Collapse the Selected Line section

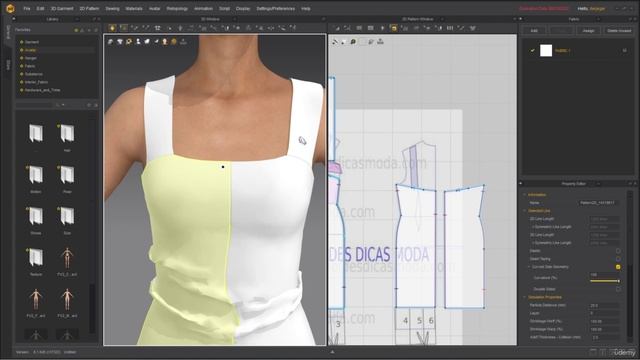[x=525, y=211]
